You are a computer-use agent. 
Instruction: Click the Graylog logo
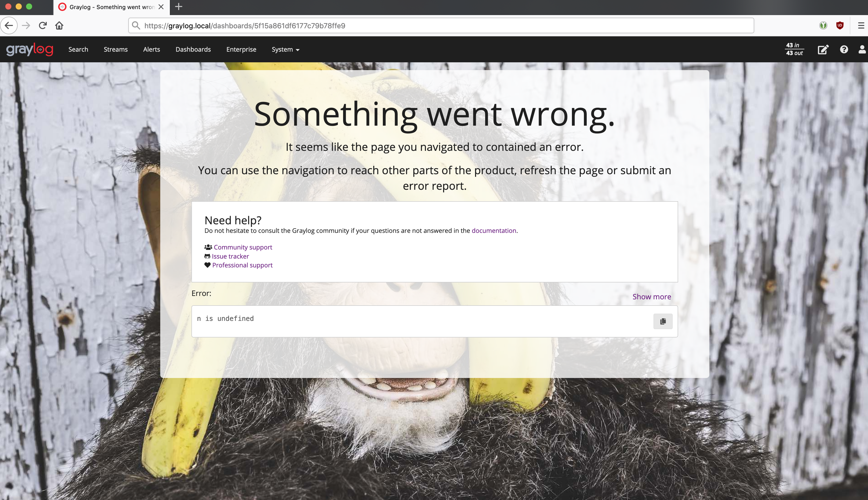pos(30,49)
